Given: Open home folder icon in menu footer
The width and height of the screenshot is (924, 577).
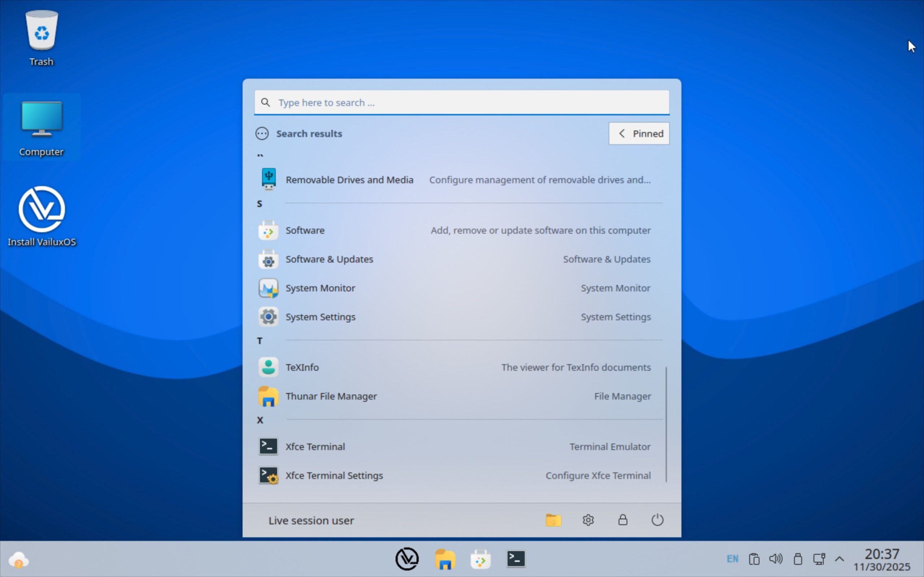Looking at the screenshot, I should click(553, 520).
